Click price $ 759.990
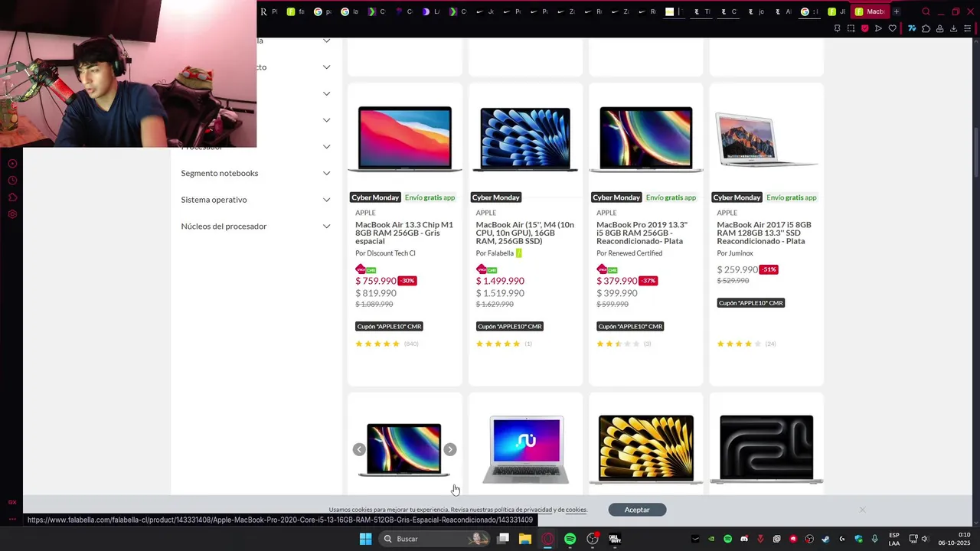The height and width of the screenshot is (551, 980). coord(376,281)
